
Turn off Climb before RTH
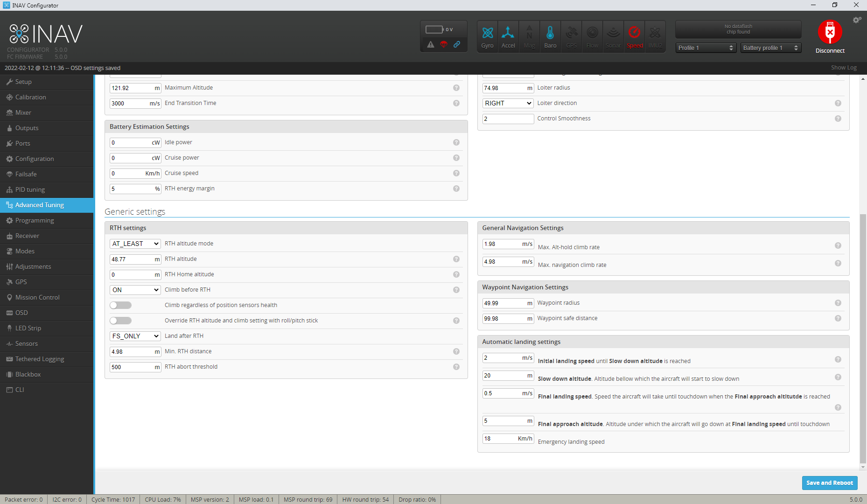coord(135,290)
